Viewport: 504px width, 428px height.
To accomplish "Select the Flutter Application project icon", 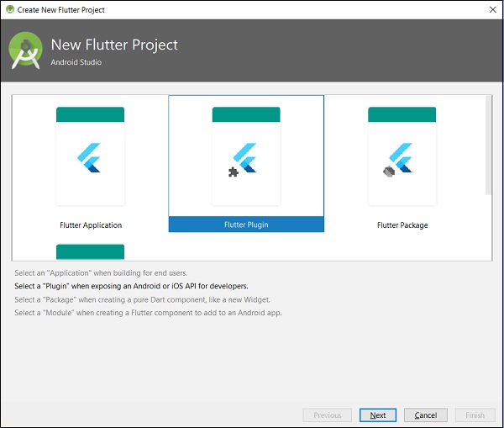I will coord(91,156).
